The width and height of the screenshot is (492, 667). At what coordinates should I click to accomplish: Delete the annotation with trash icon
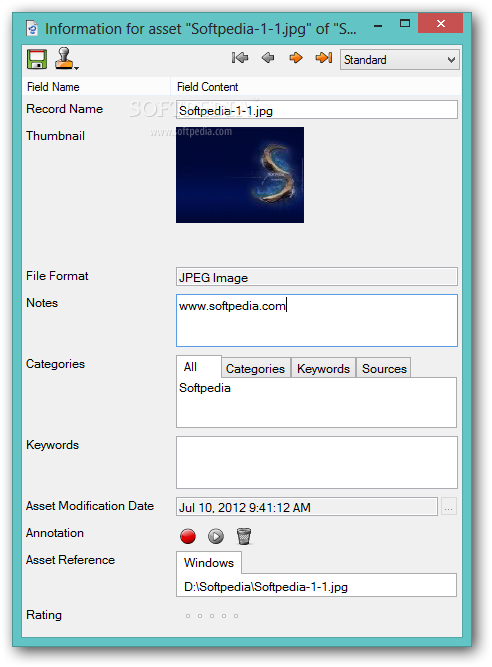click(x=244, y=536)
